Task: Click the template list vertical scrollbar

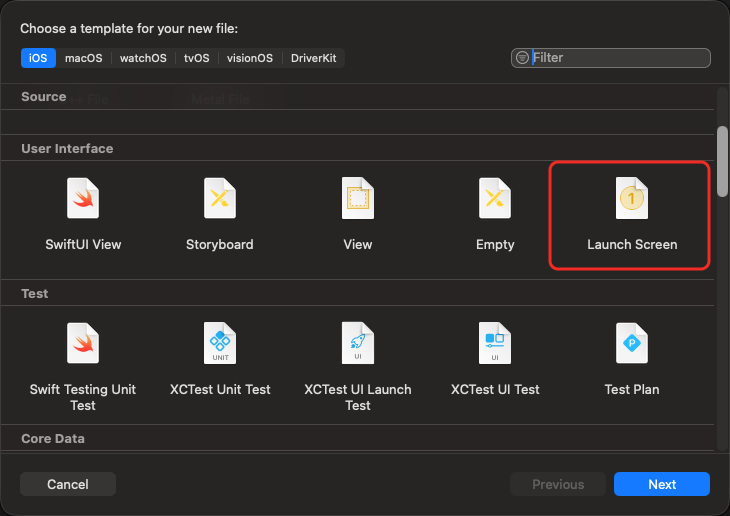Action: point(722,161)
